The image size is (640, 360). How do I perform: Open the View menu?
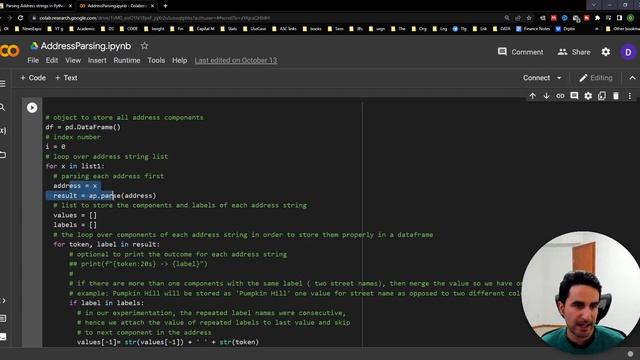click(x=73, y=60)
